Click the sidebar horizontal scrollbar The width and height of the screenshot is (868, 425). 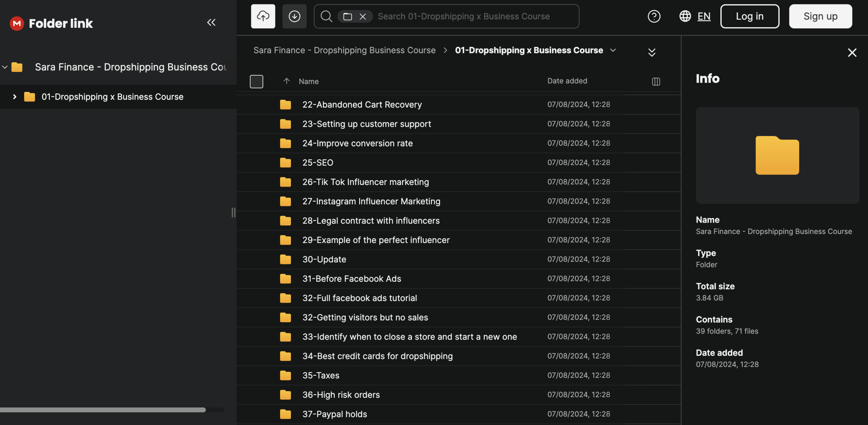pos(103,410)
